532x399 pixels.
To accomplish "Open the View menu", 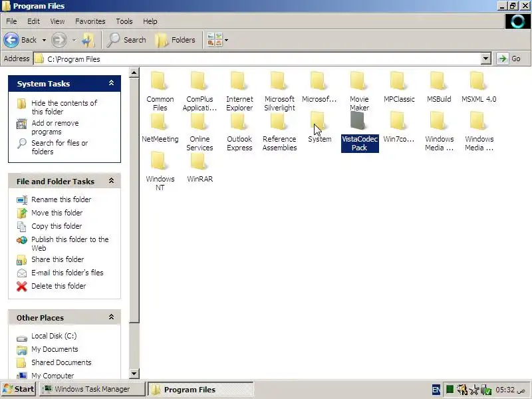I will coord(57,21).
